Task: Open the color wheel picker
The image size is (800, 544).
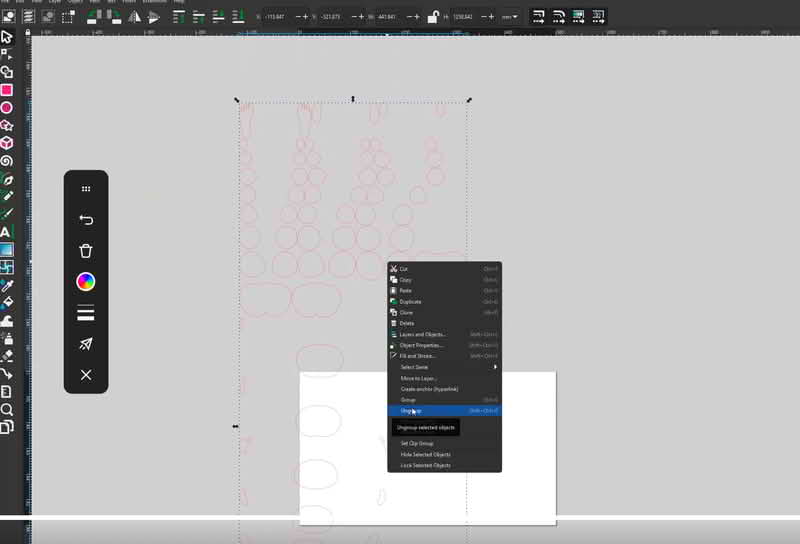Action: pyautogui.click(x=86, y=282)
